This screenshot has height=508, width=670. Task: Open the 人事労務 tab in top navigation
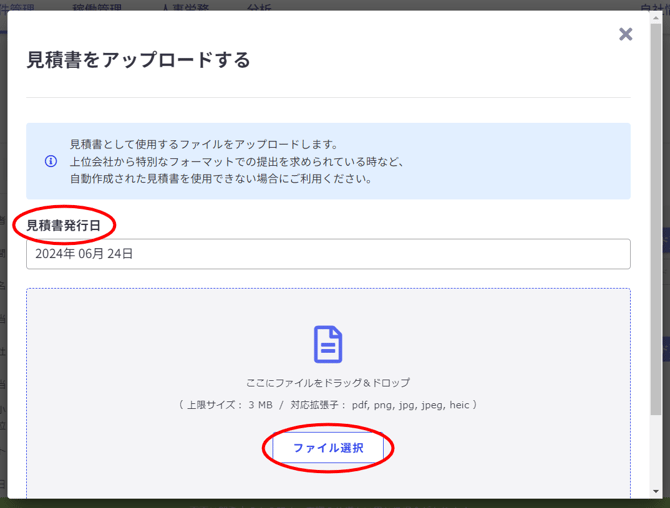tap(187, 7)
